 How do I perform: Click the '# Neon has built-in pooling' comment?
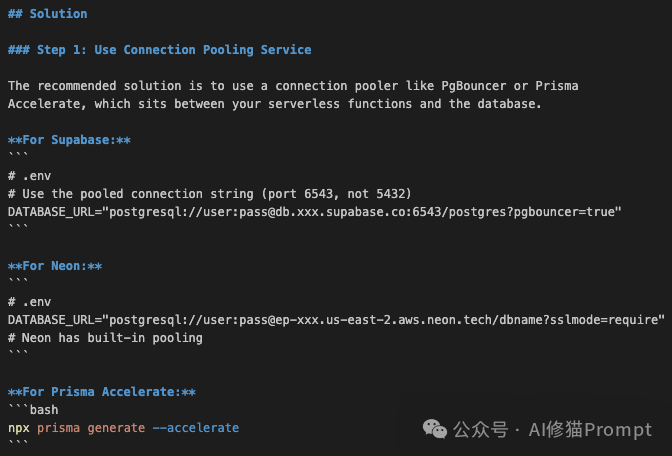point(105,338)
